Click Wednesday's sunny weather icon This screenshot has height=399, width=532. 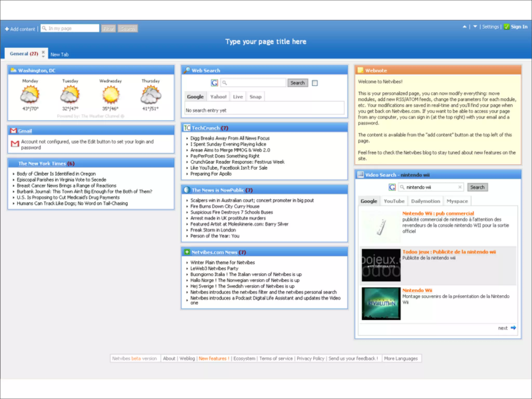(110, 95)
